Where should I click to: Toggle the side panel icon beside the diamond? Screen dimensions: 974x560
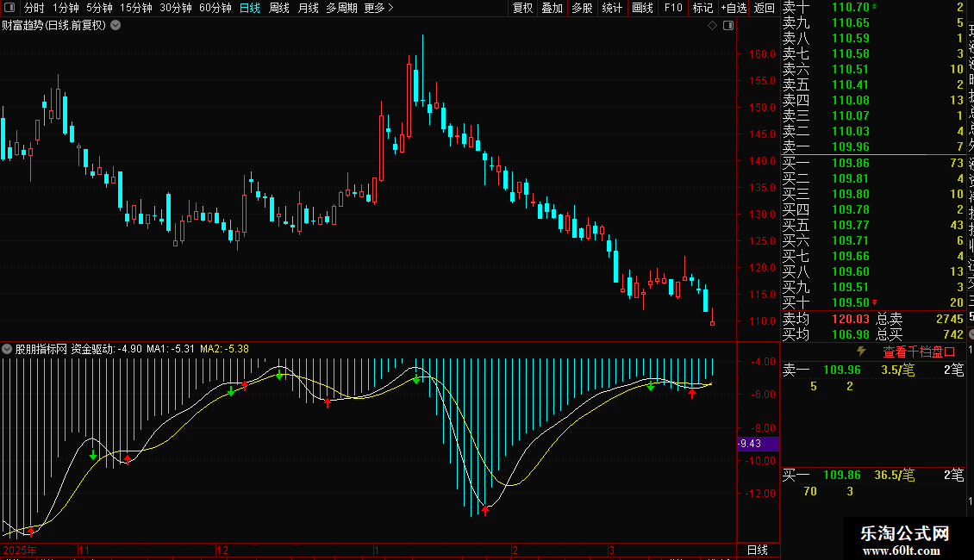coord(727,26)
